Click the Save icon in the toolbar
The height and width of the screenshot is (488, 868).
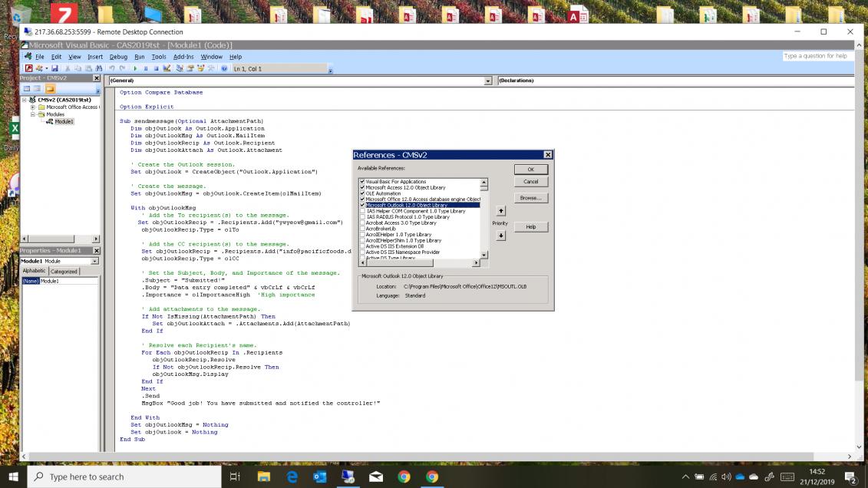coord(54,68)
